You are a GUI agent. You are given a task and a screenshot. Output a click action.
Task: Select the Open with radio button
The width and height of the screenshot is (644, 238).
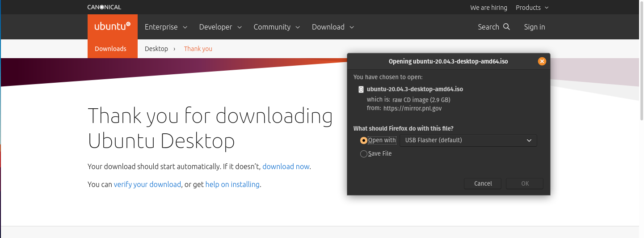pyautogui.click(x=363, y=140)
